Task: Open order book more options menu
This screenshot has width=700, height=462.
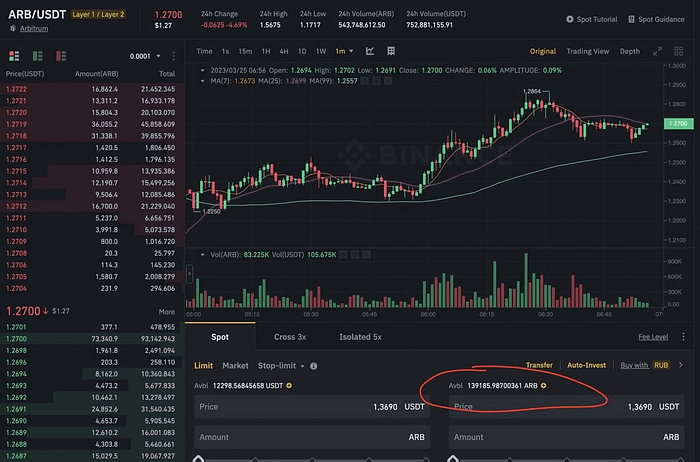Action: tap(174, 56)
